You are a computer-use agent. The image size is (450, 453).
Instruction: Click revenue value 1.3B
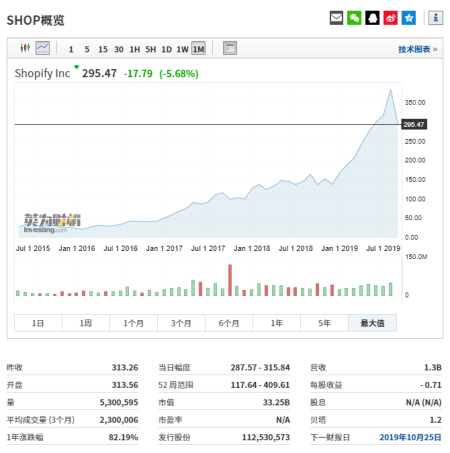tap(433, 367)
